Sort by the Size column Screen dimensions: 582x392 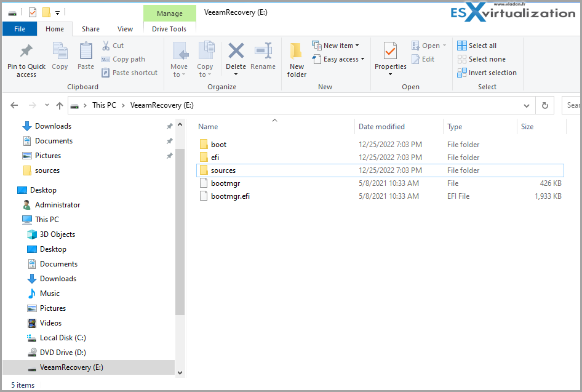coord(541,127)
